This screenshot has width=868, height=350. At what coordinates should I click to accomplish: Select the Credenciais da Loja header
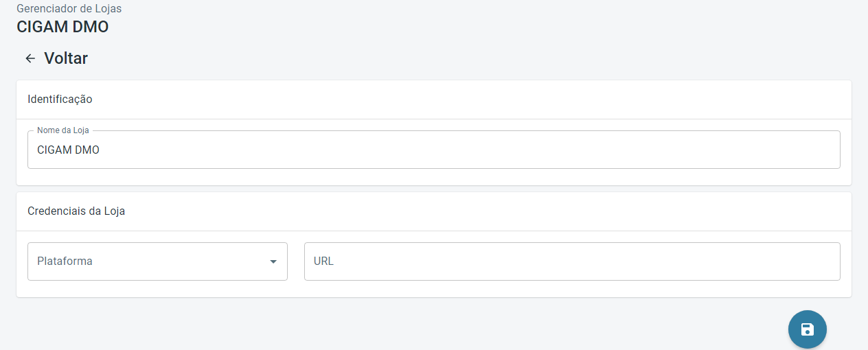pos(76,211)
